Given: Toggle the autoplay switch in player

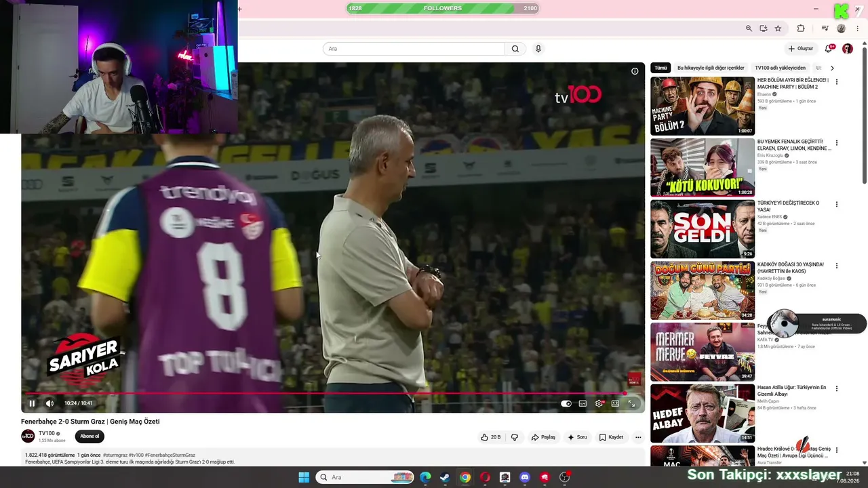Looking at the screenshot, I should (x=566, y=404).
